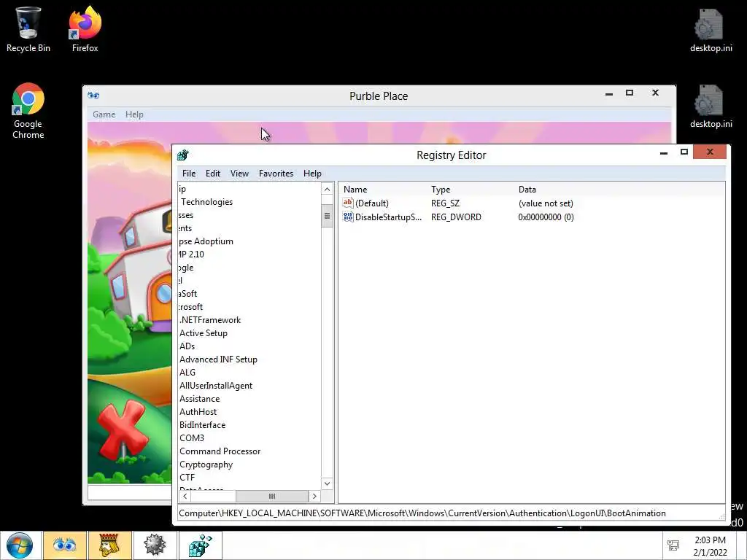
Task: Launch Firefox from the desktop
Action: click(x=85, y=28)
